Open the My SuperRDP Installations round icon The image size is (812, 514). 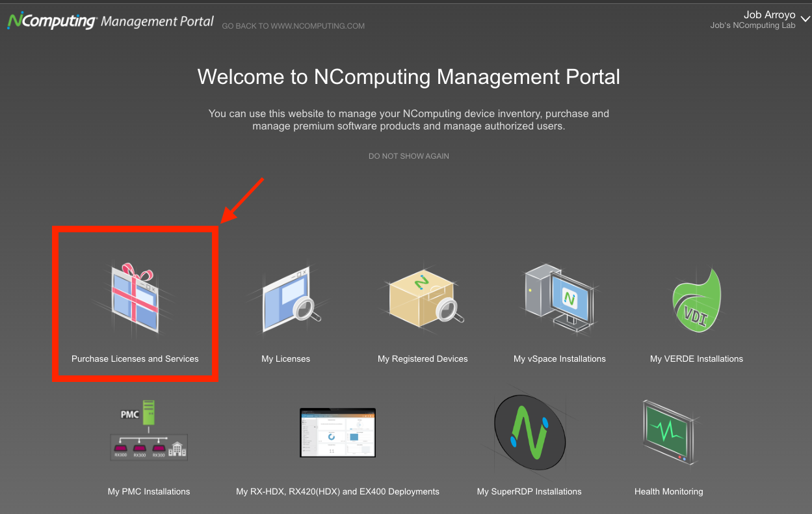(529, 433)
